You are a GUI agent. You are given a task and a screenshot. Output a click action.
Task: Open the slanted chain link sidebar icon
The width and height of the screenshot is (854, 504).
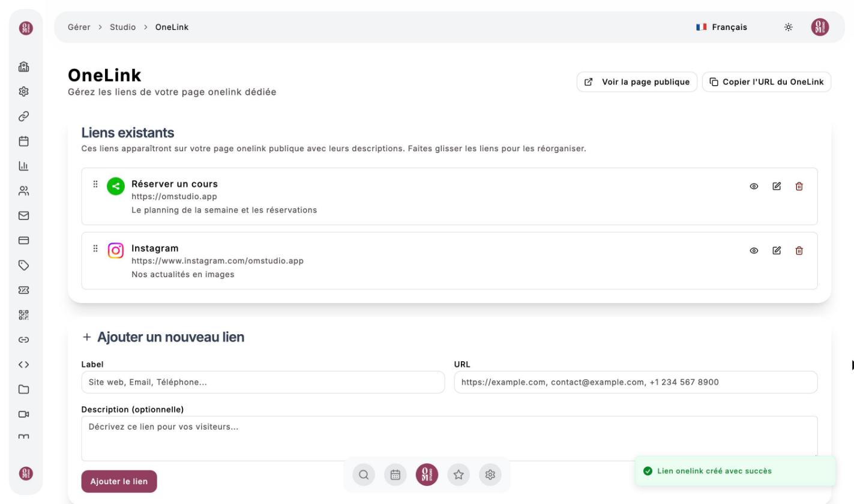coord(24,116)
